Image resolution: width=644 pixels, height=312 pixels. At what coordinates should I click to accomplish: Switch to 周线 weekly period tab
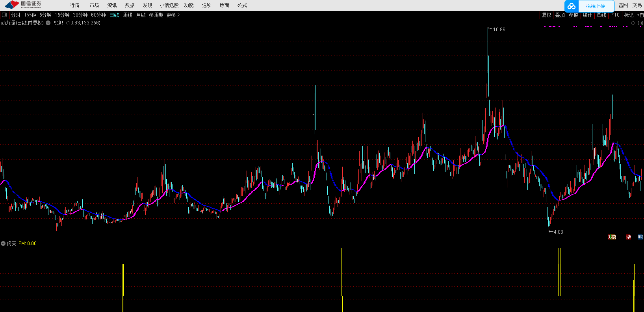[x=128, y=15]
